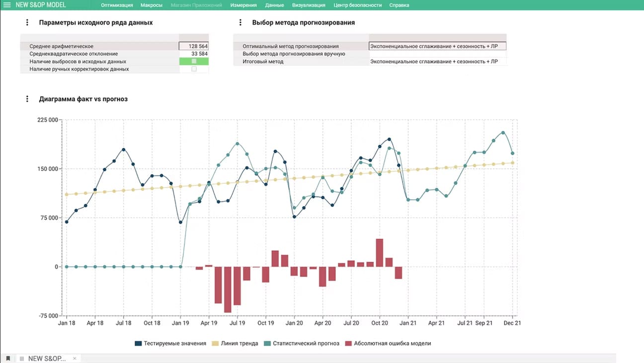Viewport: 644px width, 363px height.
Task: Click the bookmark icon in bottom tab bar
Action: tap(8, 359)
